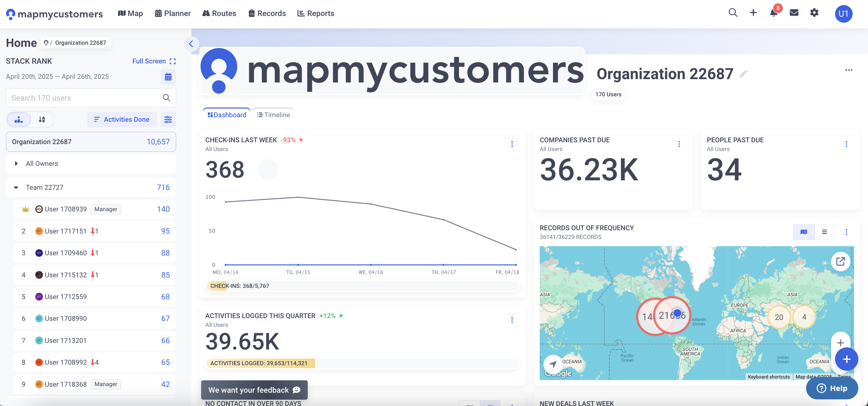Select User 1708939 row
The image size is (868, 406).
(x=95, y=209)
